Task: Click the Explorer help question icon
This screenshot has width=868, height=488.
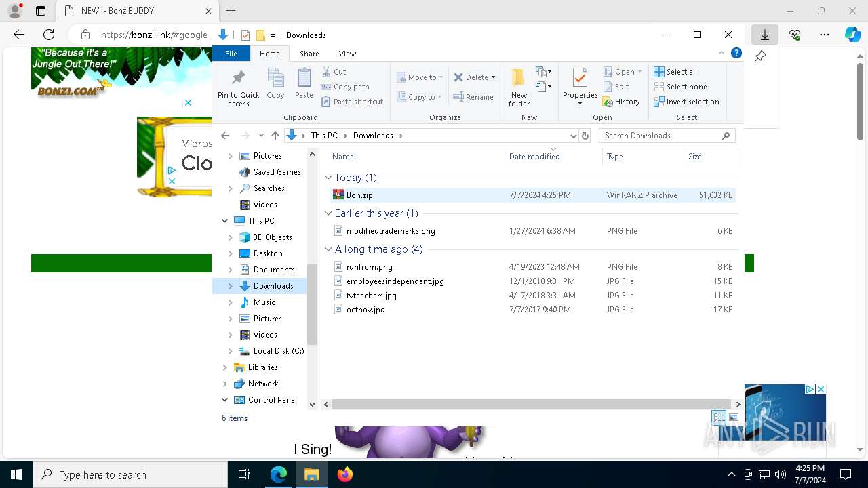Action: pos(736,53)
